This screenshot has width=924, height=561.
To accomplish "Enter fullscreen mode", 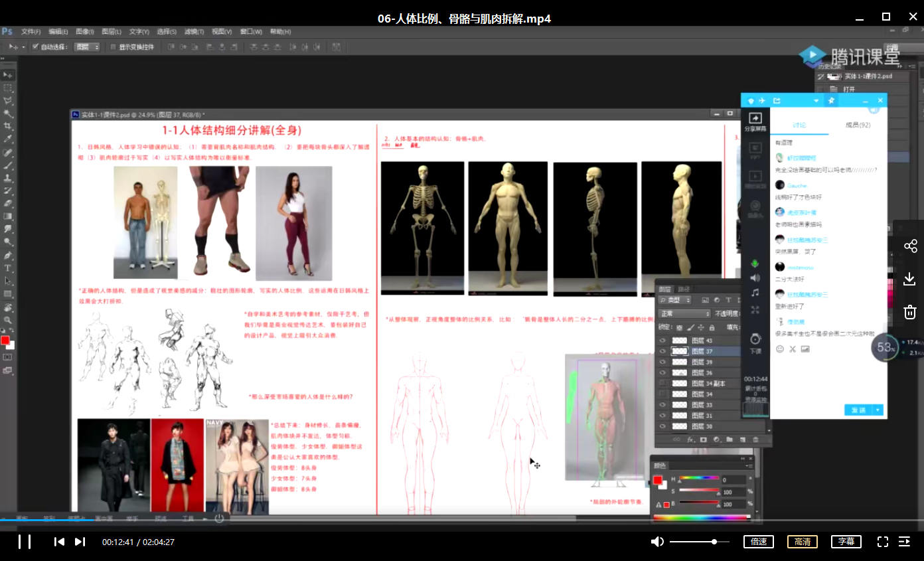I will click(x=882, y=542).
